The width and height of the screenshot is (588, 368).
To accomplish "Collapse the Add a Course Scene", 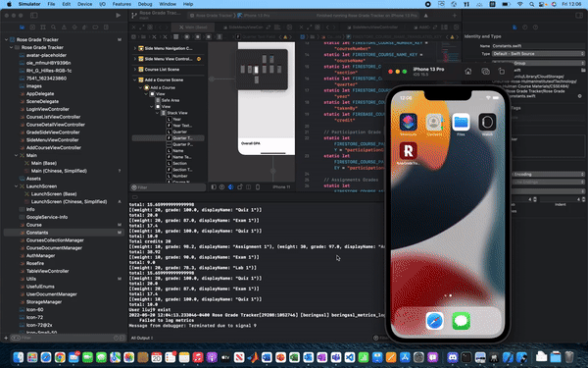I will (135, 80).
